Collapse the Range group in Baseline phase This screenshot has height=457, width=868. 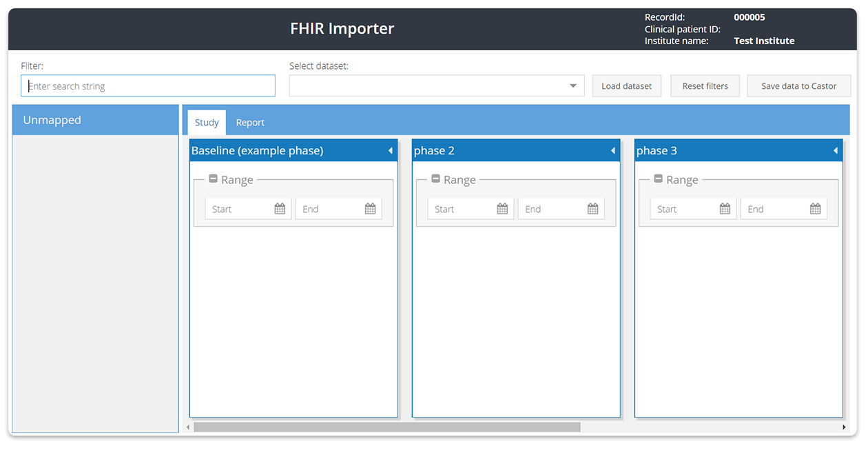click(213, 179)
